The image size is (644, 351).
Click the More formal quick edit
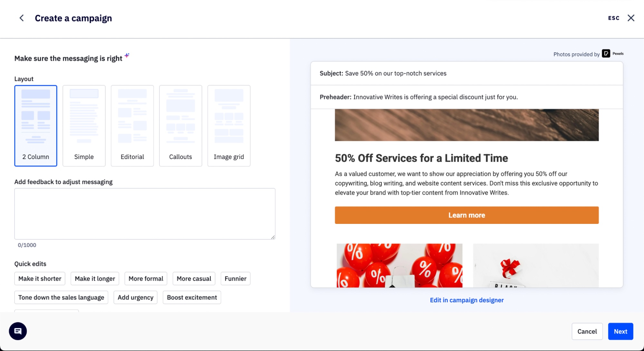(x=146, y=278)
